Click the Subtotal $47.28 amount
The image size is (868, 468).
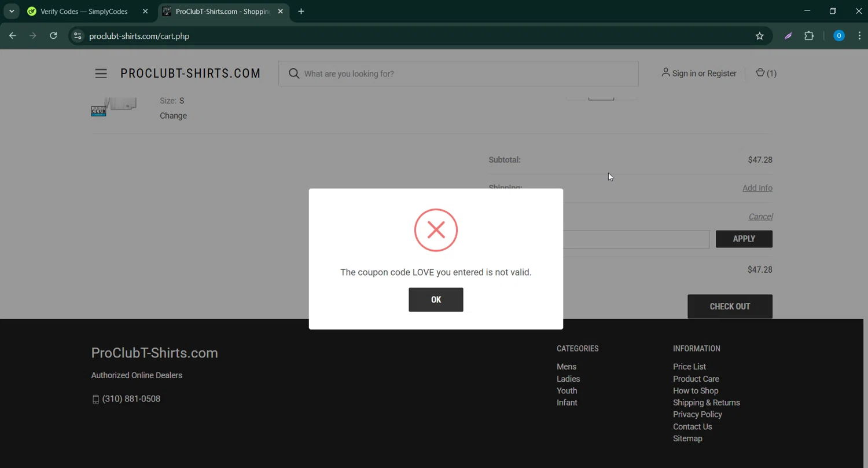point(760,160)
